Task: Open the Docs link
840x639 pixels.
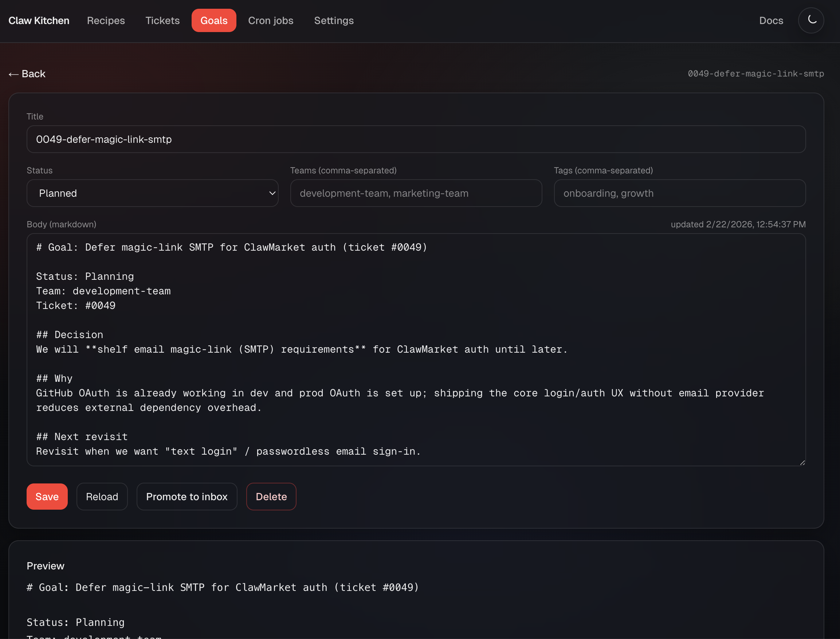Action: pos(771,20)
